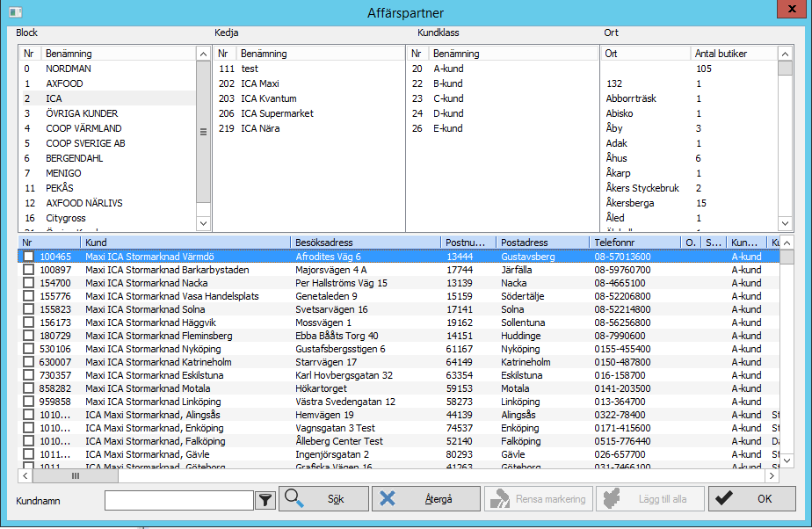Sort customer table by Kund column header
The height and width of the screenshot is (529, 812).
185,243
